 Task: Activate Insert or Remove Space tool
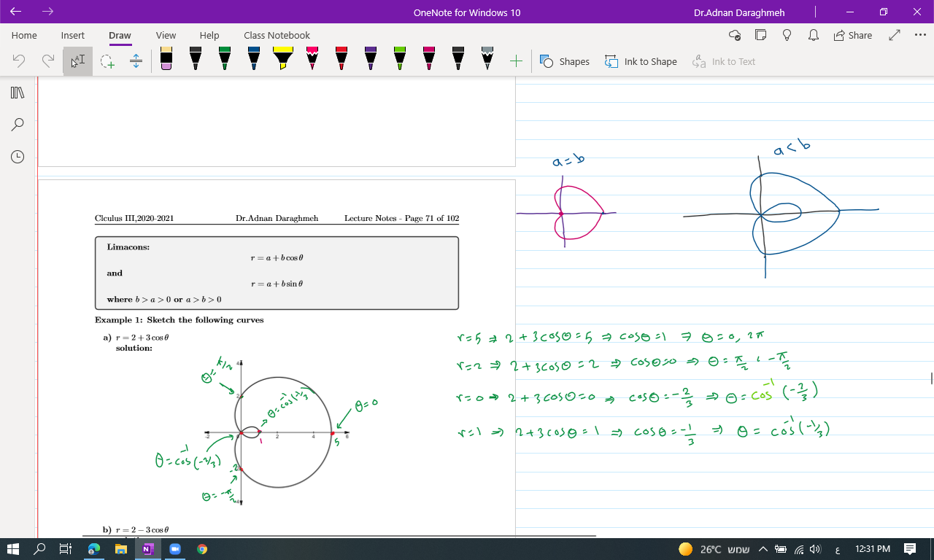click(x=136, y=61)
